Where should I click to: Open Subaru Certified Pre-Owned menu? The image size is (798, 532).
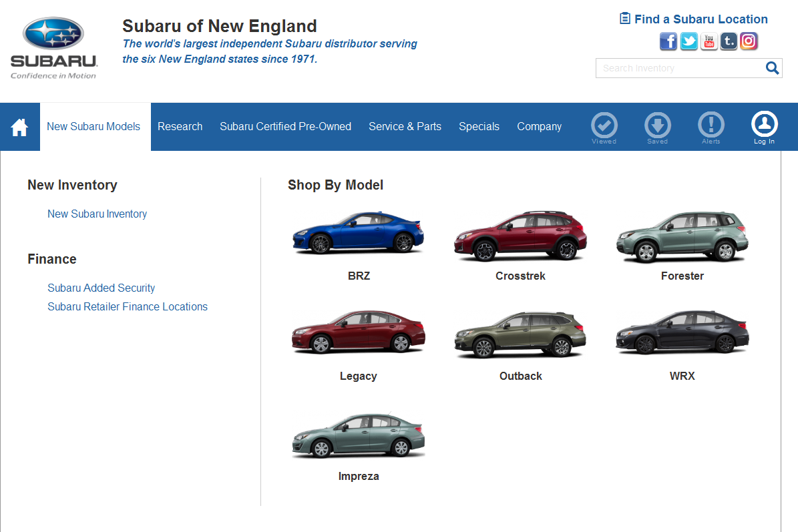(x=285, y=127)
